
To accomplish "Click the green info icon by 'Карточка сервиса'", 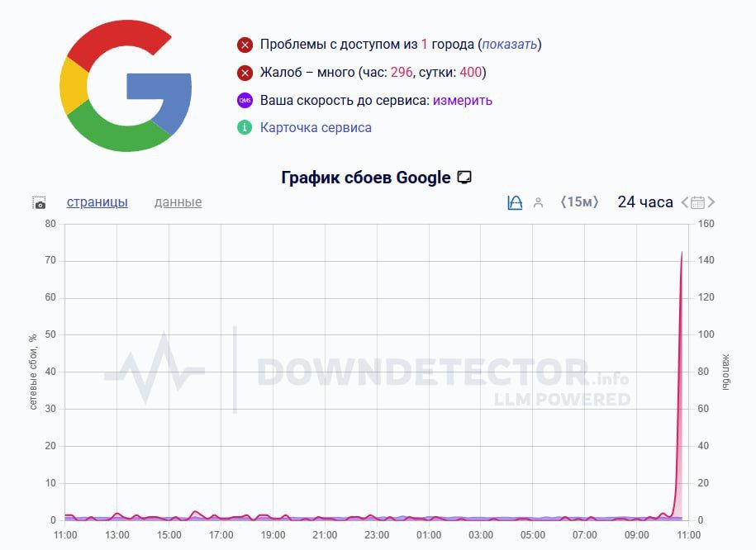I will (243, 127).
